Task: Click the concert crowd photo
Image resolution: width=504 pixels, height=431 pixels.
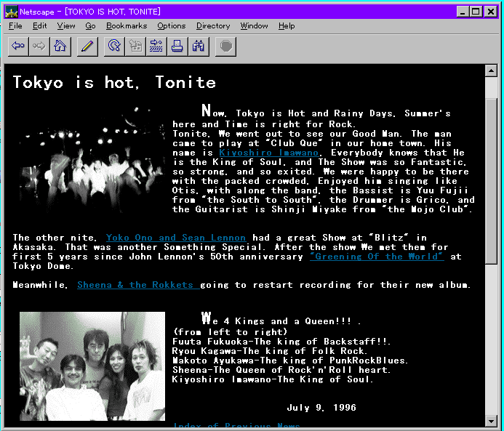Action: pyautogui.click(x=92, y=160)
